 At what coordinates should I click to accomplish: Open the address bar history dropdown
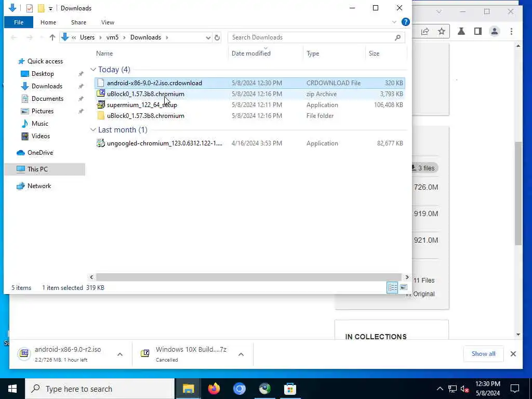(x=208, y=37)
